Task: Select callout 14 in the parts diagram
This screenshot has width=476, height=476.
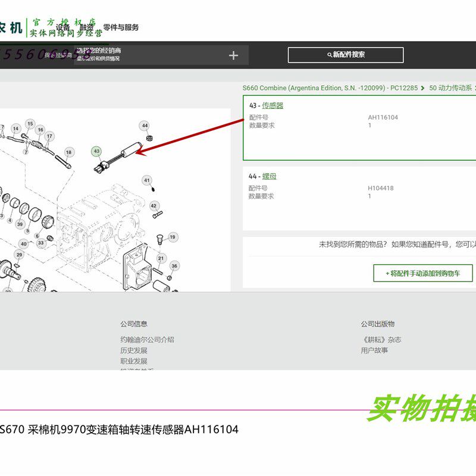Action: 16,129
